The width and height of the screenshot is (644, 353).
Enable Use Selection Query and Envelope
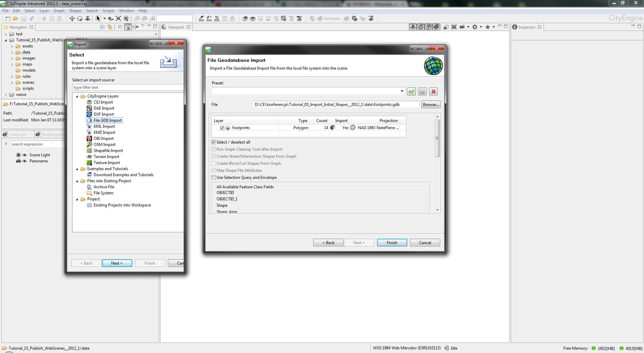point(213,178)
